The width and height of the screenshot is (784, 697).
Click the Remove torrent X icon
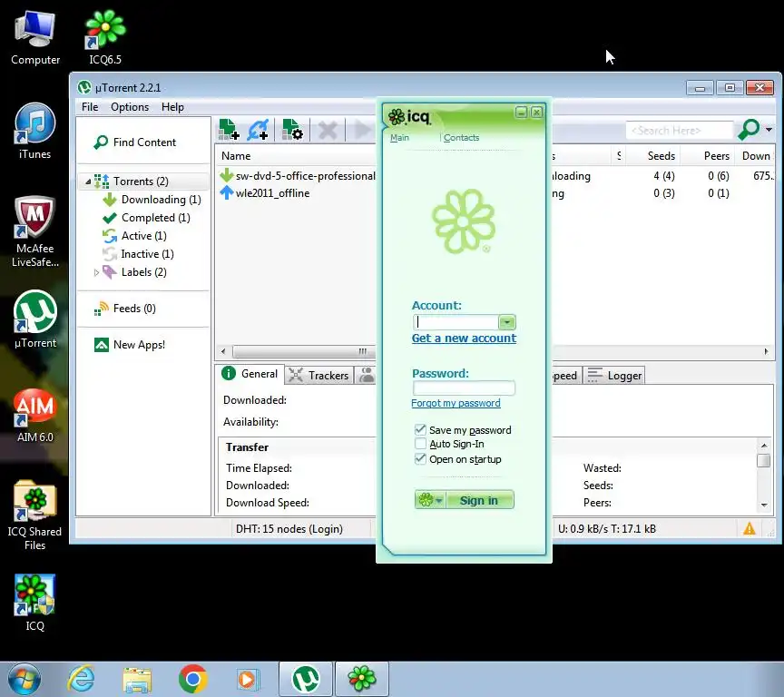328,130
